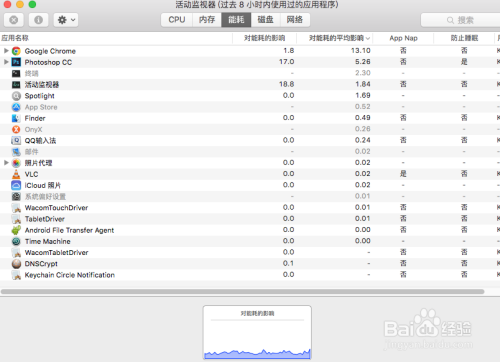
Task: Click VLC's 是 App Nap value
Action: [x=403, y=174]
